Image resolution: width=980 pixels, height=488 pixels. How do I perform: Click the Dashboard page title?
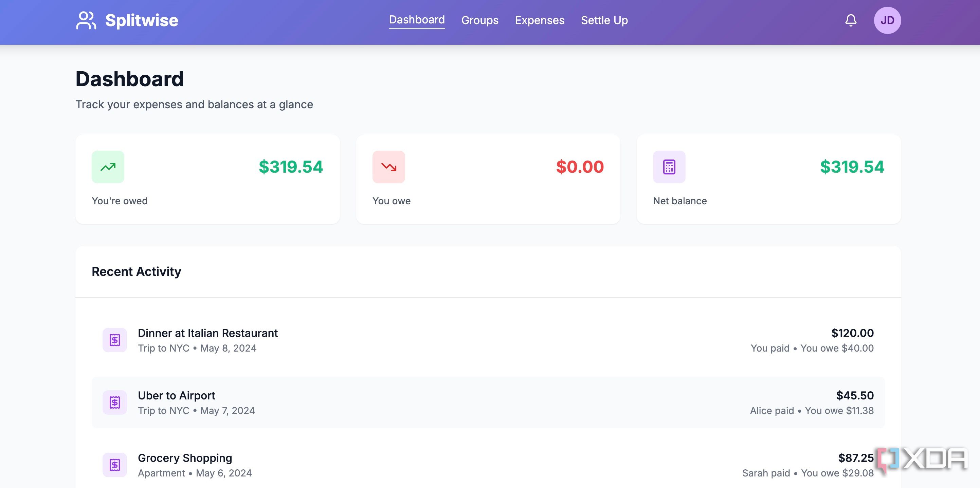click(x=129, y=79)
